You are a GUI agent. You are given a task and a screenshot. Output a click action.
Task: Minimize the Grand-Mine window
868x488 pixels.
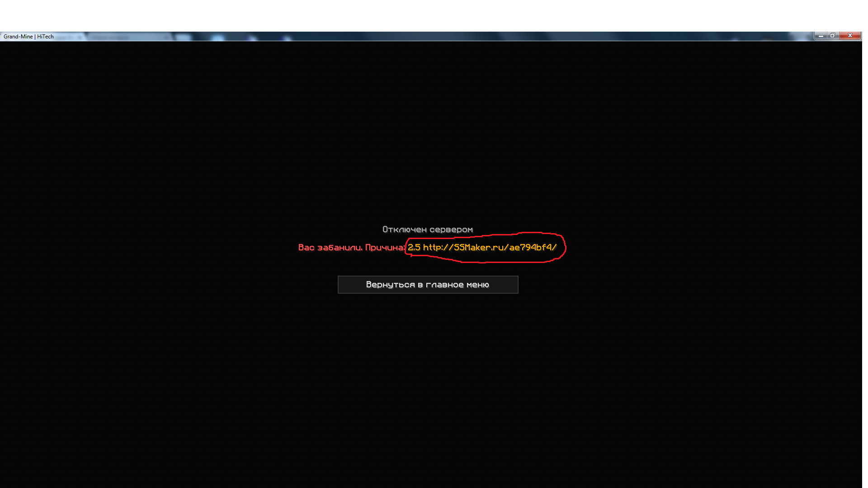821,36
